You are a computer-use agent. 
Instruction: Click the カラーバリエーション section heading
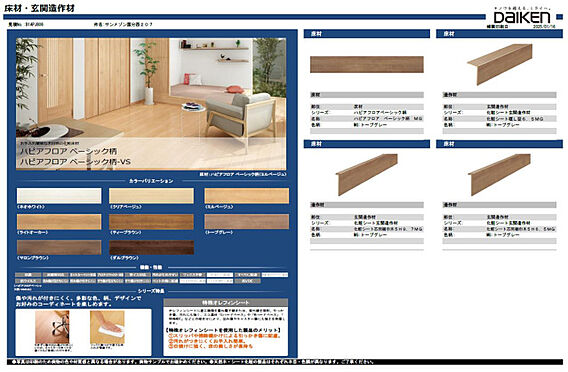pyautogui.click(x=151, y=181)
